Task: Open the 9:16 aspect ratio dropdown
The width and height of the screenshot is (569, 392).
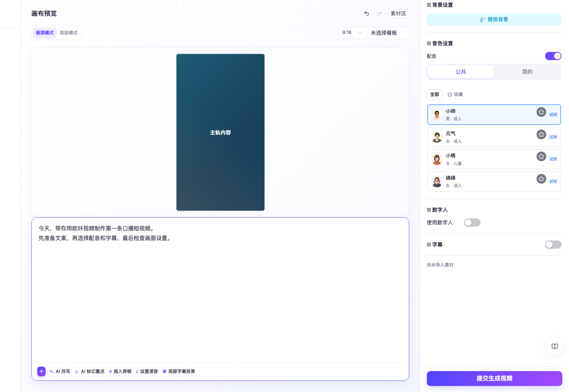Action: (352, 33)
